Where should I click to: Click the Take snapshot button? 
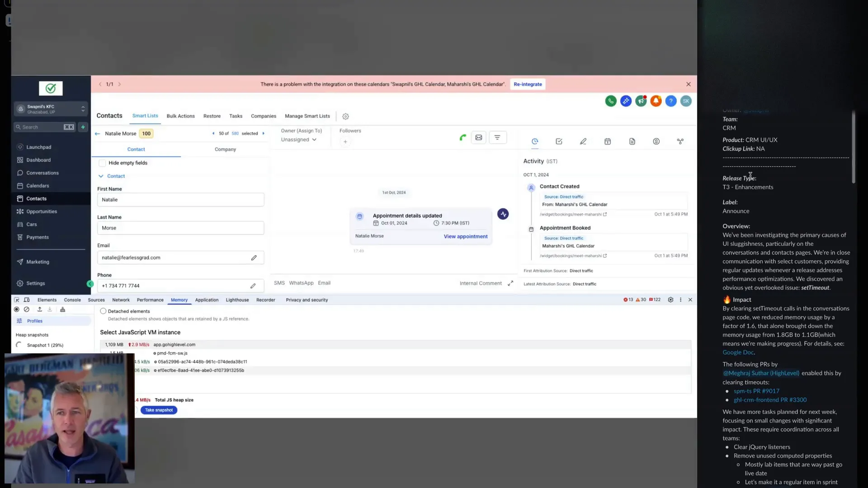(x=159, y=410)
